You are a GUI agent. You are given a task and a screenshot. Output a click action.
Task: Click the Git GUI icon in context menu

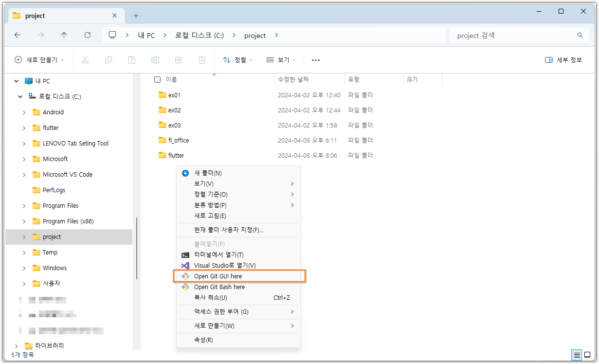point(185,276)
